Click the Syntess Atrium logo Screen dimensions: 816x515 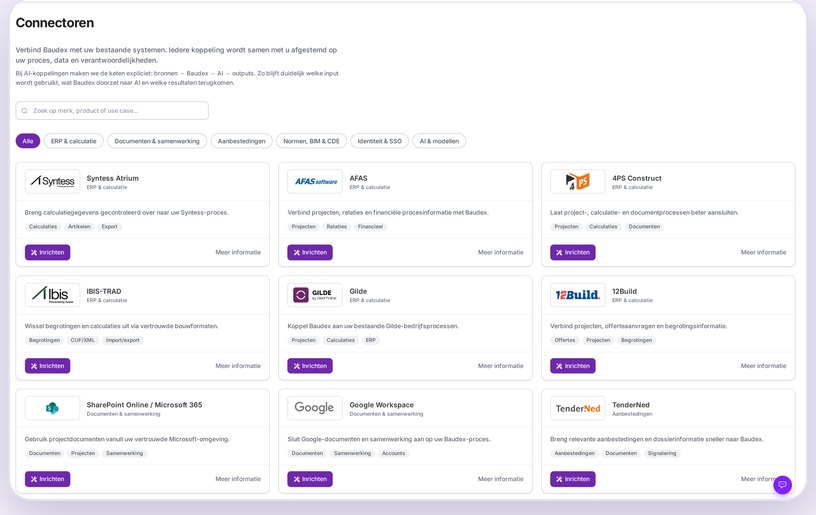(x=53, y=182)
